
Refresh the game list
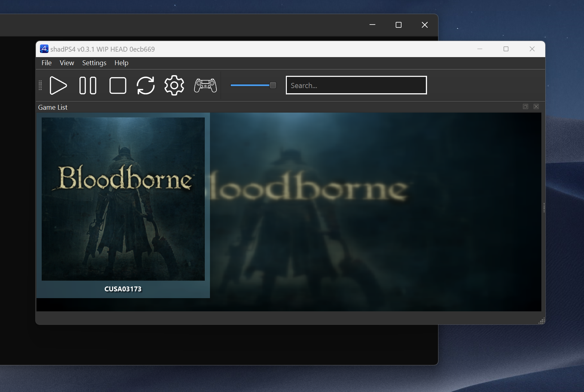coord(146,85)
